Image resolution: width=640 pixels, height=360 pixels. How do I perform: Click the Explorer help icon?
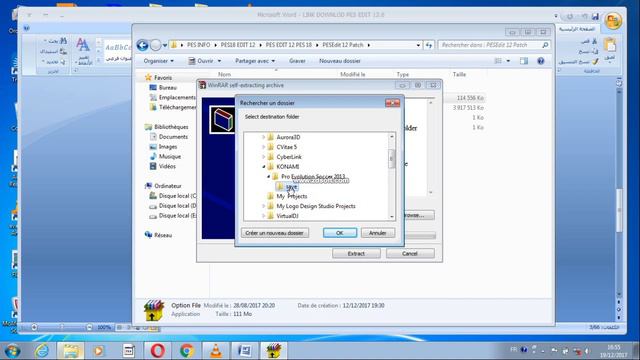(x=540, y=61)
